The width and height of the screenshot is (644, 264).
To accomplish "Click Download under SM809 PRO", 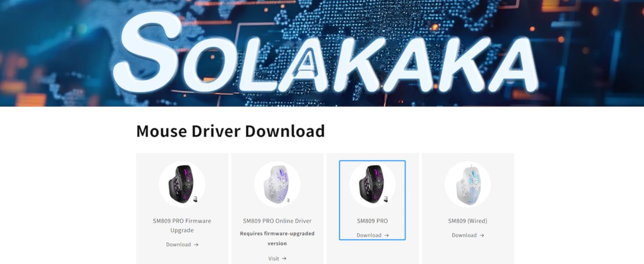I will (369, 235).
